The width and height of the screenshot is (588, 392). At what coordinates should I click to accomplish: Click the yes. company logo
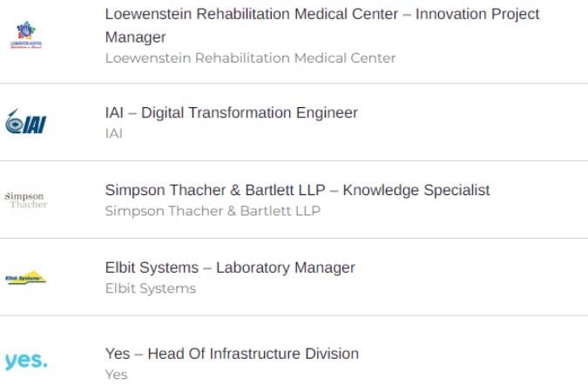point(26,361)
